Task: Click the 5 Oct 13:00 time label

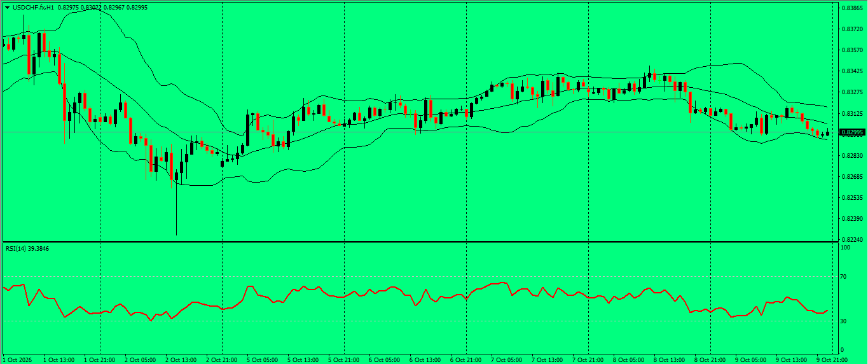Action: click(x=303, y=360)
